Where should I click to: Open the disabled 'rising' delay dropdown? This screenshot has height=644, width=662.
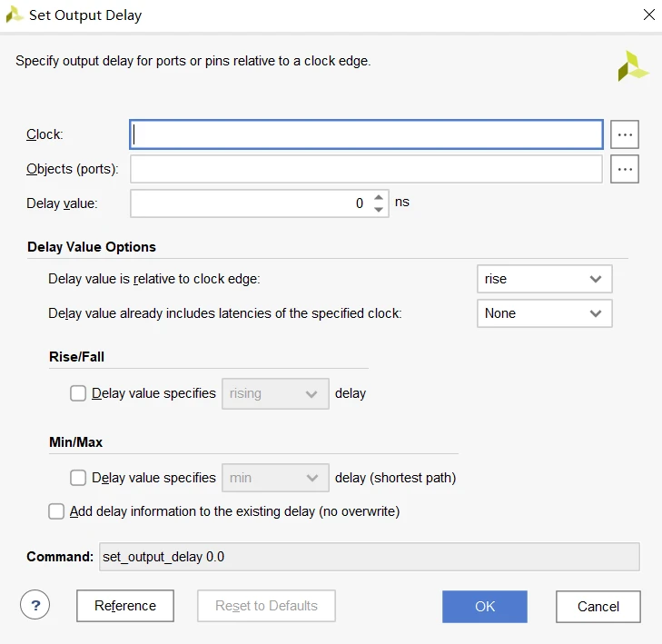point(275,393)
